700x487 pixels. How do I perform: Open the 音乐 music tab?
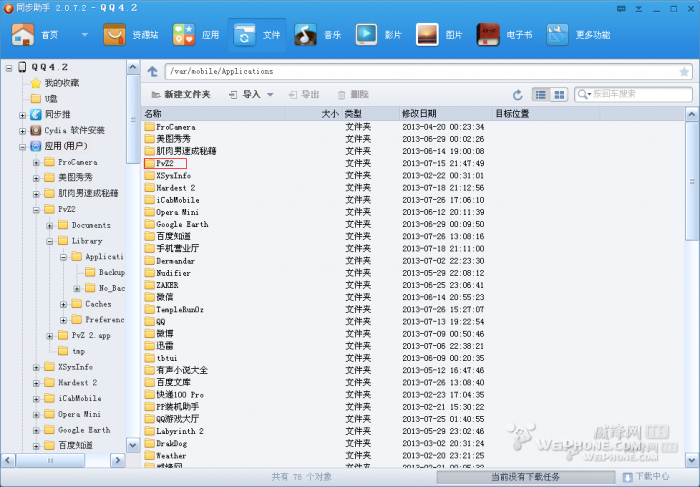point(318,35)
